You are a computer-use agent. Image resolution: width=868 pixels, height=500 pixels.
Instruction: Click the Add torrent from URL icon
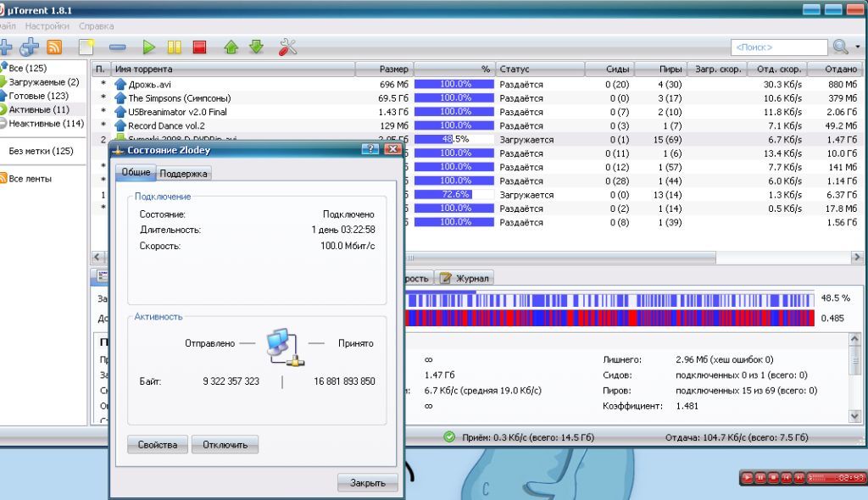tap(30, 47)
